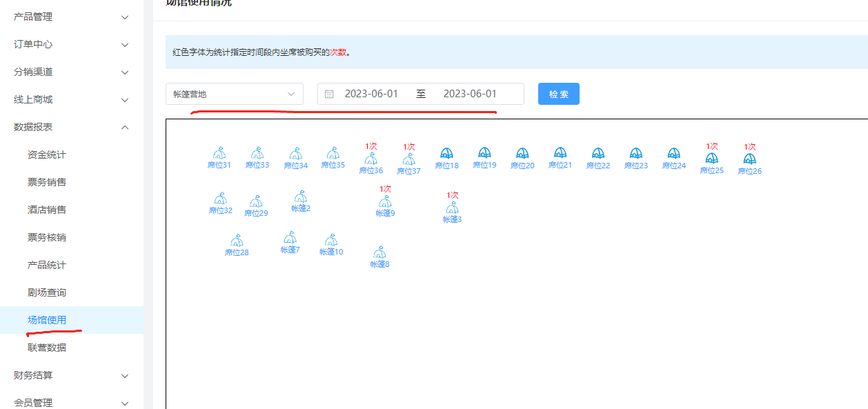Image resolution: width=868 pixels, height=409 pixels.
Task: Click the 席位18 tent icon
Action: coord(446,153)
